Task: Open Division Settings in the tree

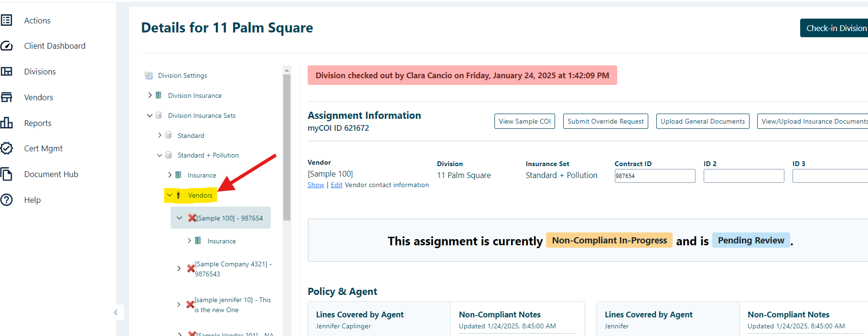Action: (182, 75)
